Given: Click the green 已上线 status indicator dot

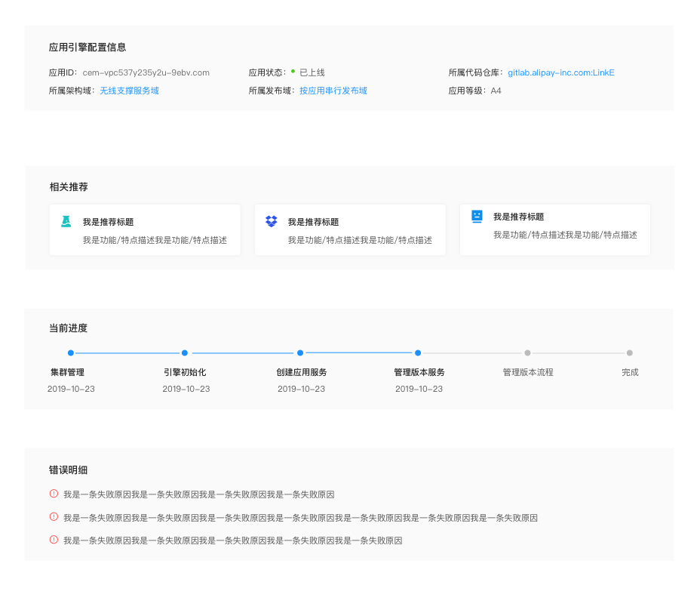Looking at the screenshot, I should pyautogui.click(x=293, y=72).
